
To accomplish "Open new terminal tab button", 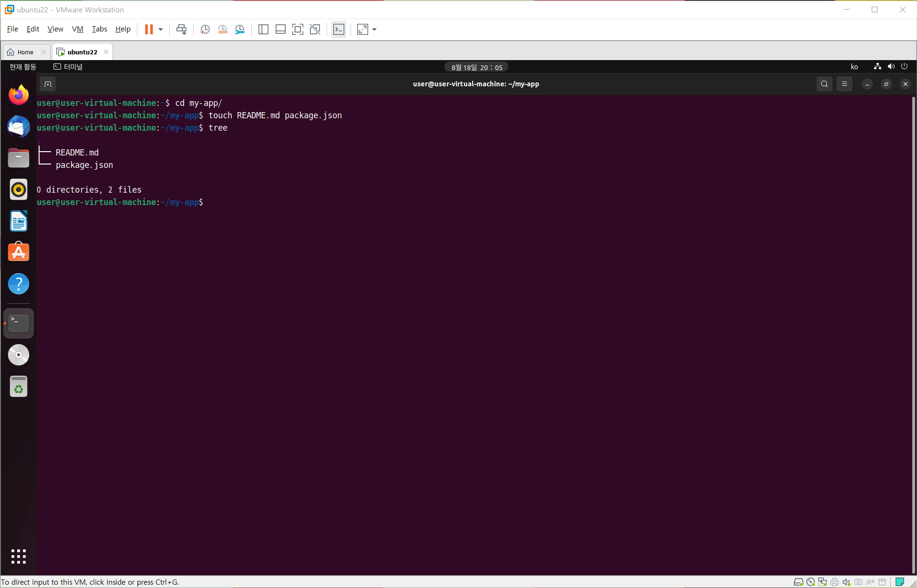I will [x=48, y=84].
